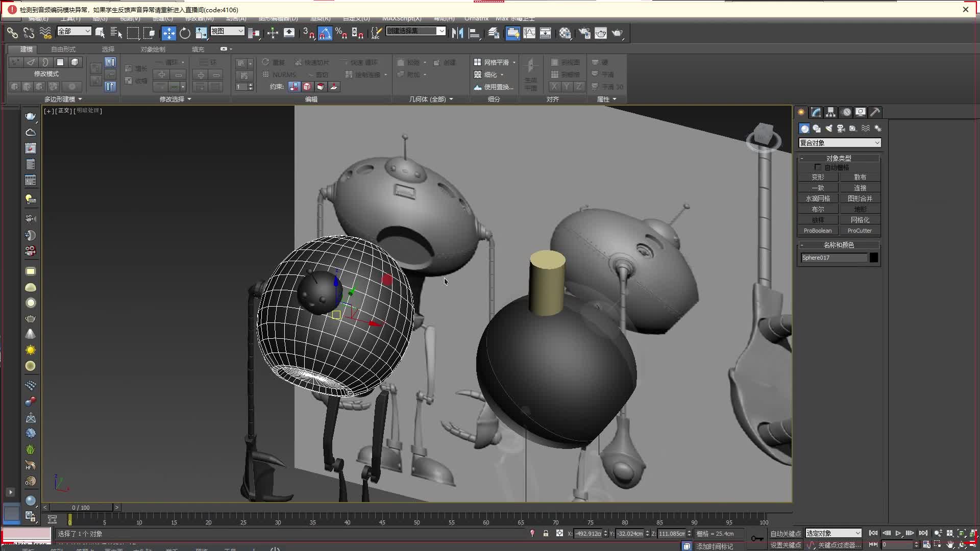Viewport: 980px width, 551px height.
Task: Click the Mirror tool icon
Action: click(x=457, y=33)
